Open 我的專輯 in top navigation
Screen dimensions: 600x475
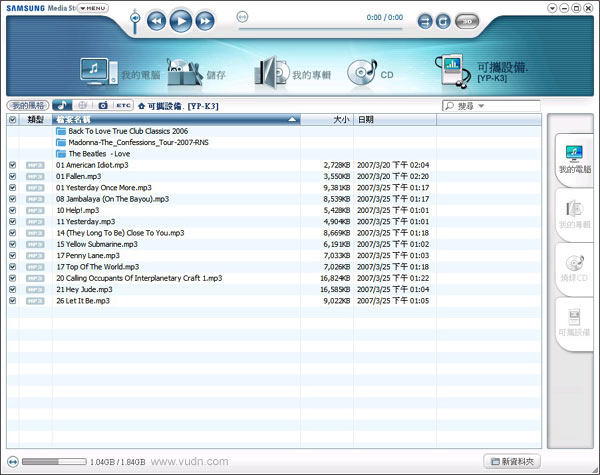click(x=293, y=73)
